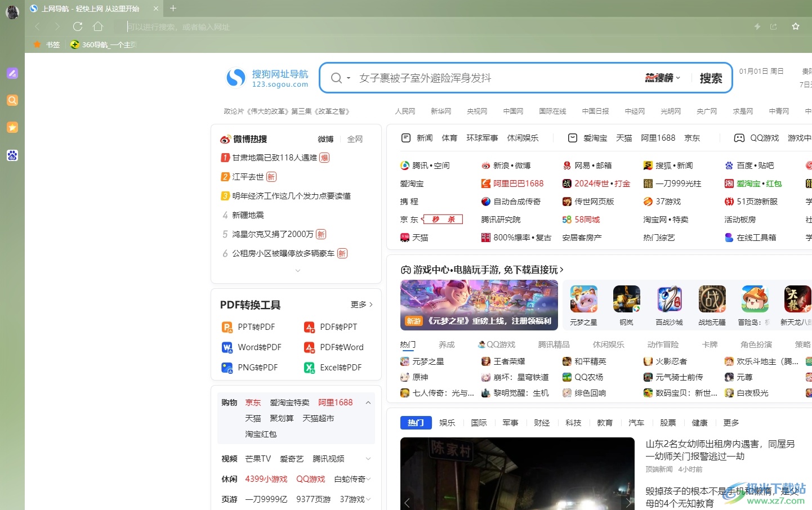
Task: Click the user avatar in title bar
Action: [x=12, y=11]
